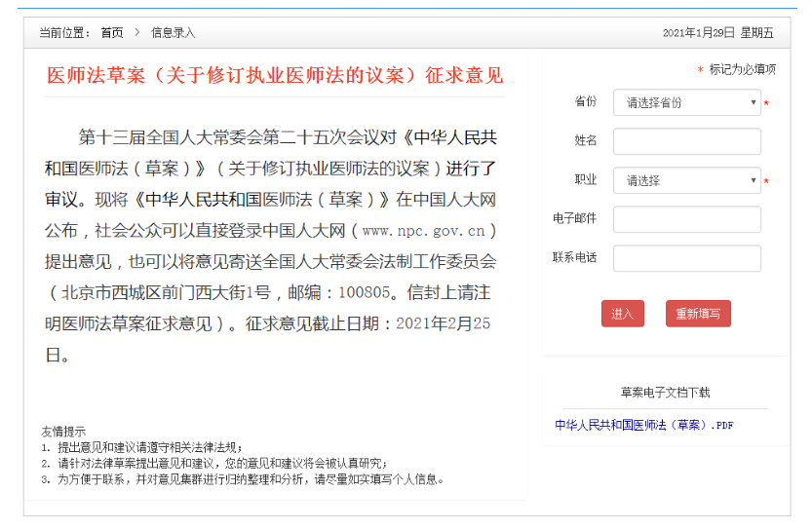Open the 省份 province dropdown
Image resolution: width=812 pixels, height=530 pixels.
tap(686, 102)
